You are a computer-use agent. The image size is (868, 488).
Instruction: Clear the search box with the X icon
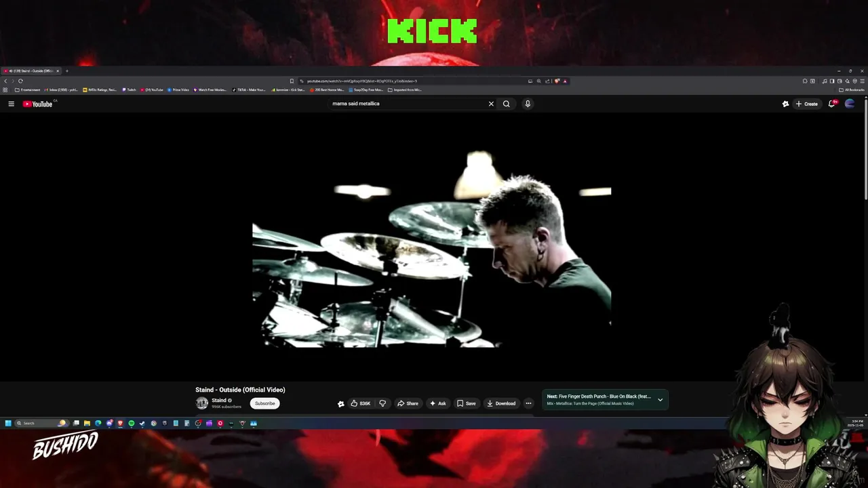pyautogui.click(x=491, y=104)
